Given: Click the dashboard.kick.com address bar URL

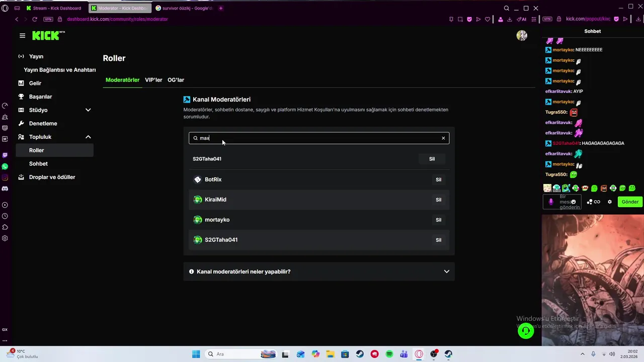Looking at the screenshot, I should tap(117, 19).
